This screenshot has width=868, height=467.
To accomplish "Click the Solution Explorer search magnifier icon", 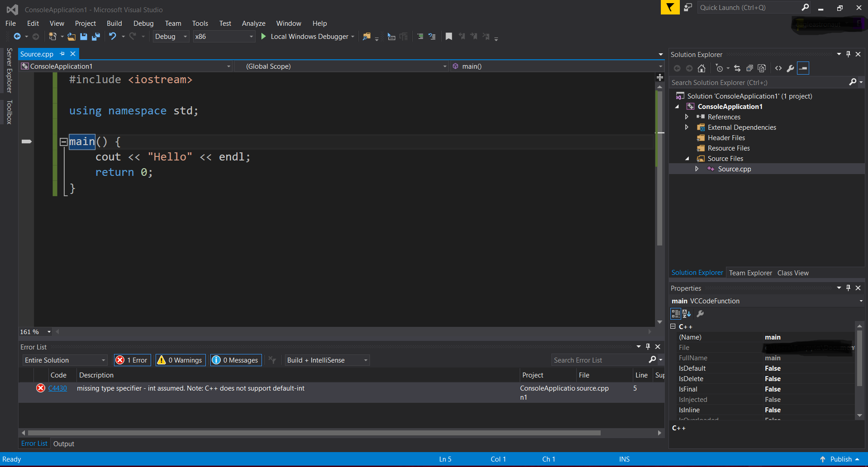I will tap(853, 82).
